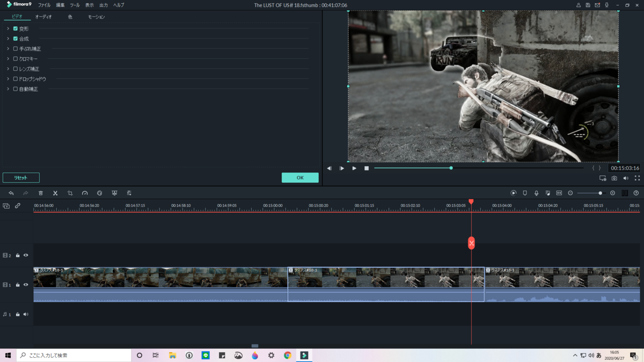Click the track height columns icon
This screenshot has height=362, width=644.
tap(625, 193)
